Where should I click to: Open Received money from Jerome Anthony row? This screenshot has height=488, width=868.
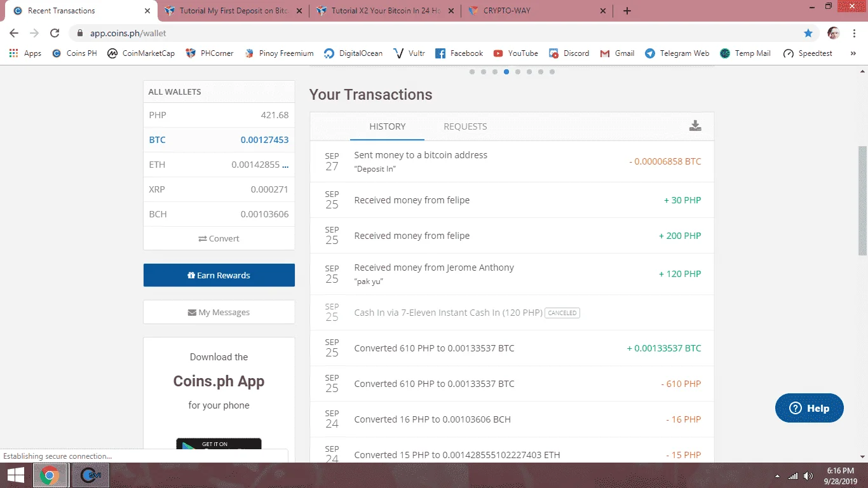click(x=512, y=274)
